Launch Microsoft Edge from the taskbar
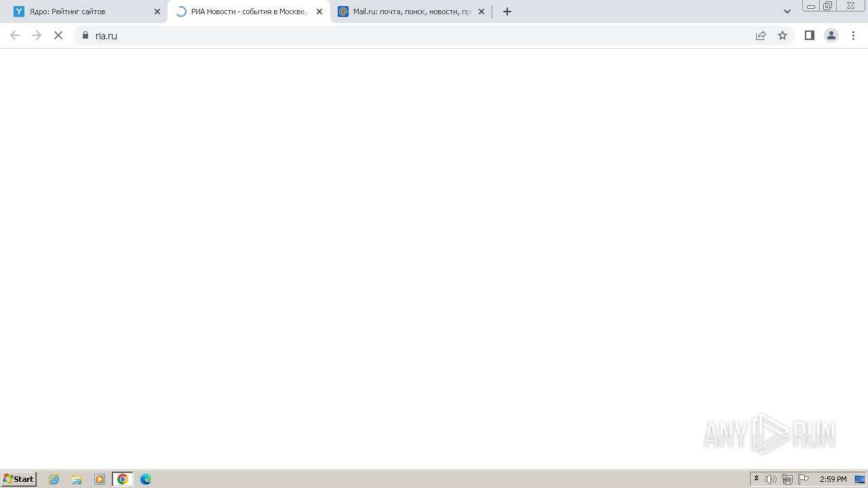This screenshot has height=488, width=868. coord(146,479)
